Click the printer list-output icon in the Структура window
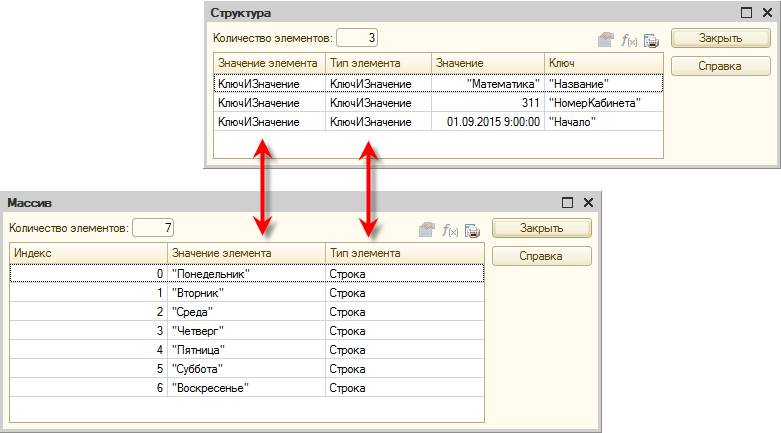This screenshot has height=433, width=781. (x=651, y=40)
